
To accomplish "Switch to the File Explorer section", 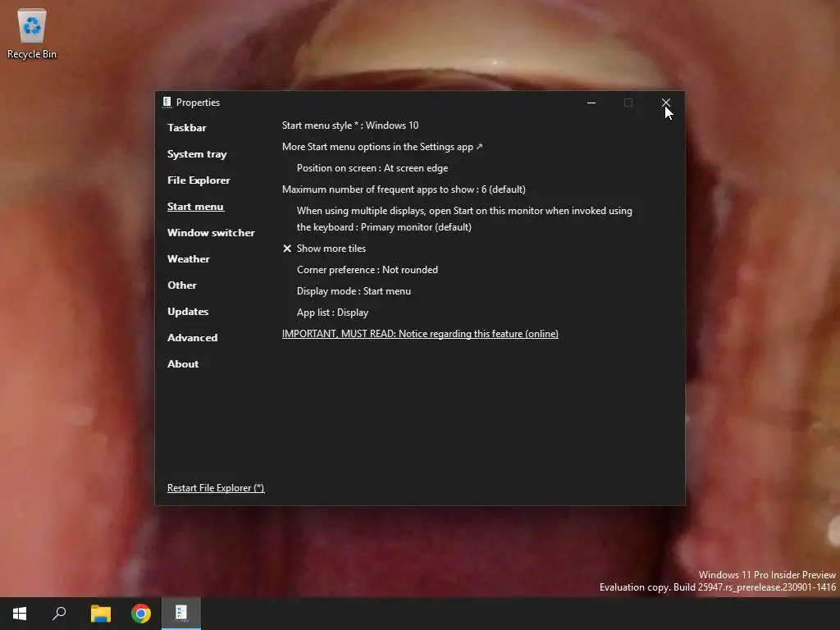I will tap(199, 180).
